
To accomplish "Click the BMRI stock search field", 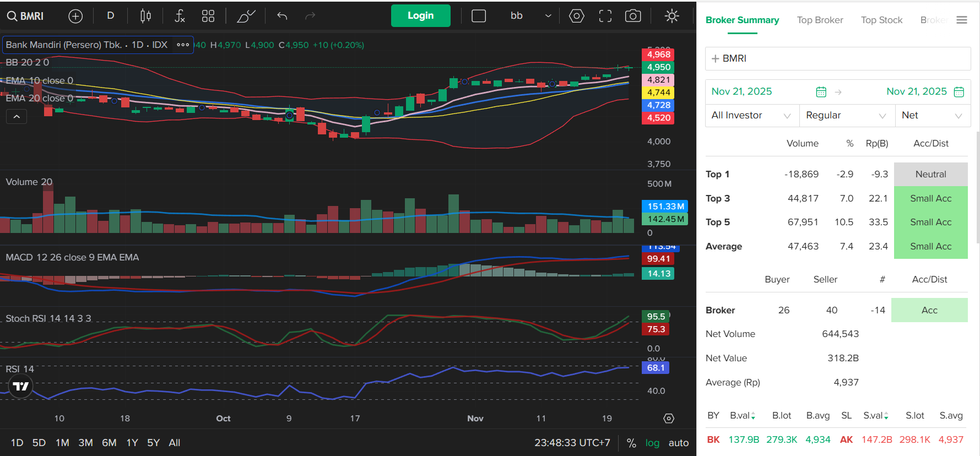I will pos(837,58).
